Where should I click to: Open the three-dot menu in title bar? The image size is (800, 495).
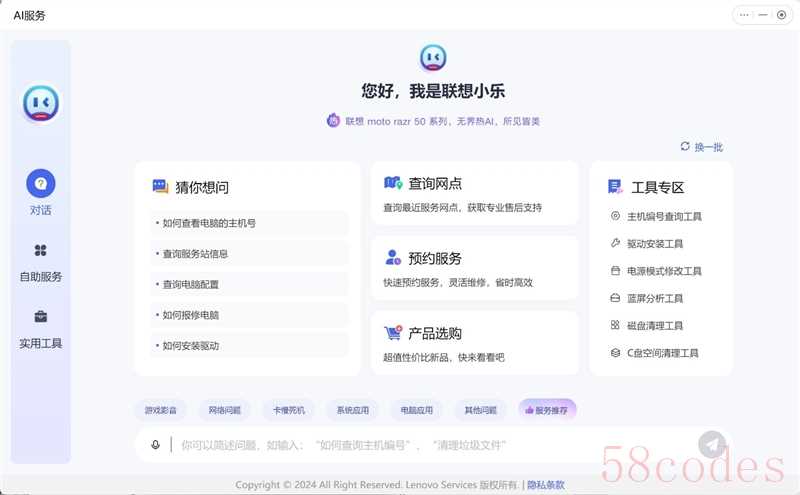[x=744, y=15]
